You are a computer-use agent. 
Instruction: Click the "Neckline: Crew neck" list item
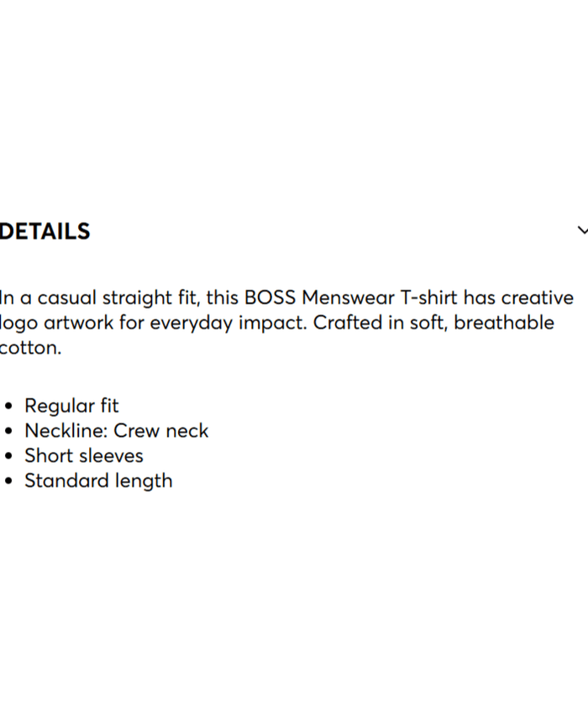[116, 431]
